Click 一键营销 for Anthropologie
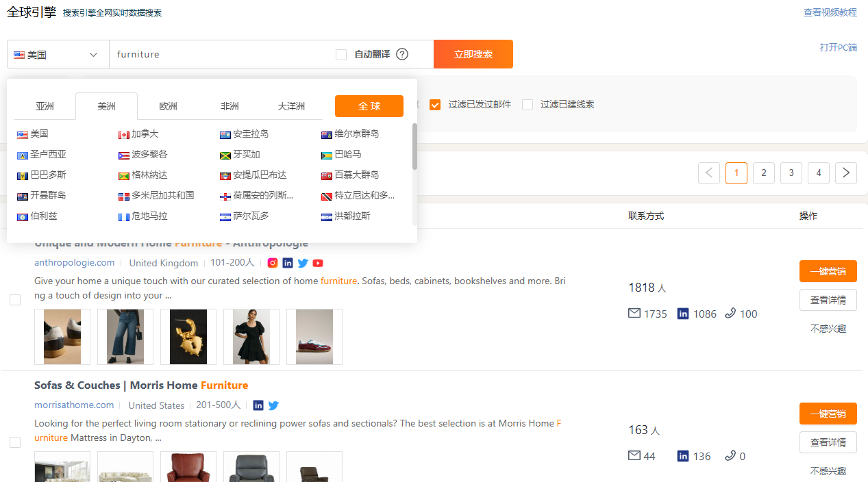 (828, 271)
